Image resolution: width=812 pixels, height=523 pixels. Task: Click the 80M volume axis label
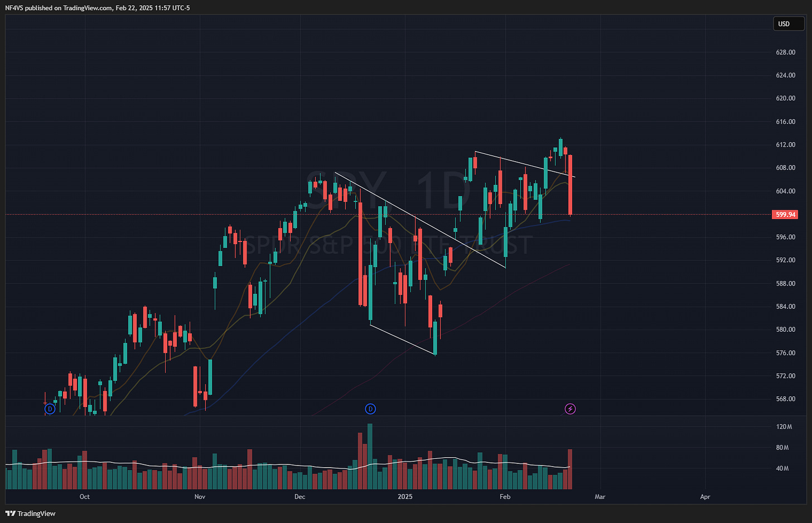click(x=782, y=448)
